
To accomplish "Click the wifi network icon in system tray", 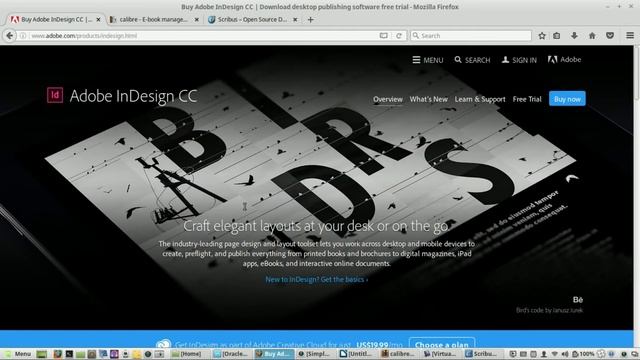I will [x=554, y=354].
